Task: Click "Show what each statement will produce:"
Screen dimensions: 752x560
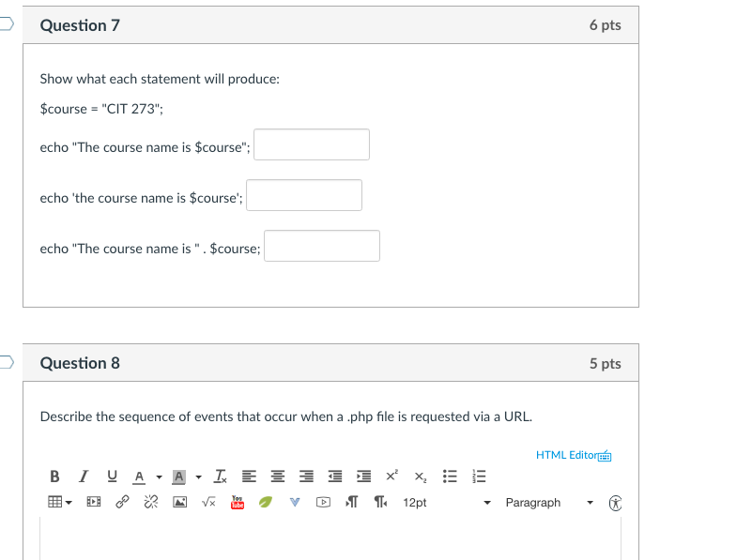Action: tap(160, 79)
